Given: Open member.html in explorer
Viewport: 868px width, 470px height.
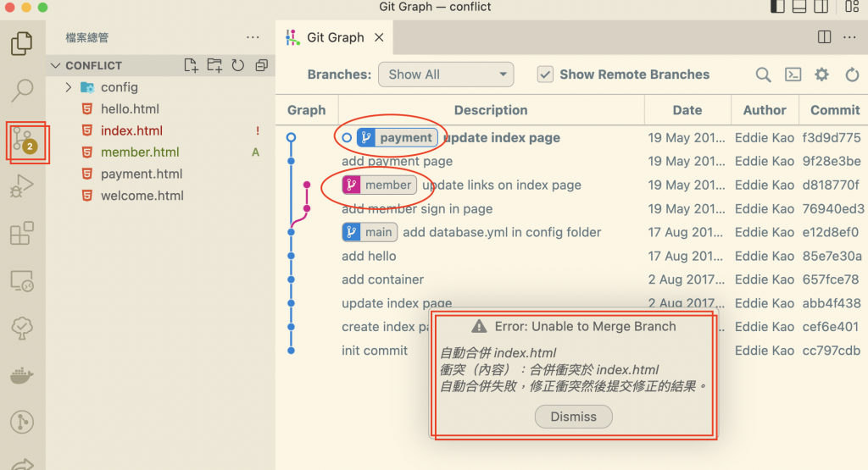Looking at the screenshot, I should coord(160,152).
